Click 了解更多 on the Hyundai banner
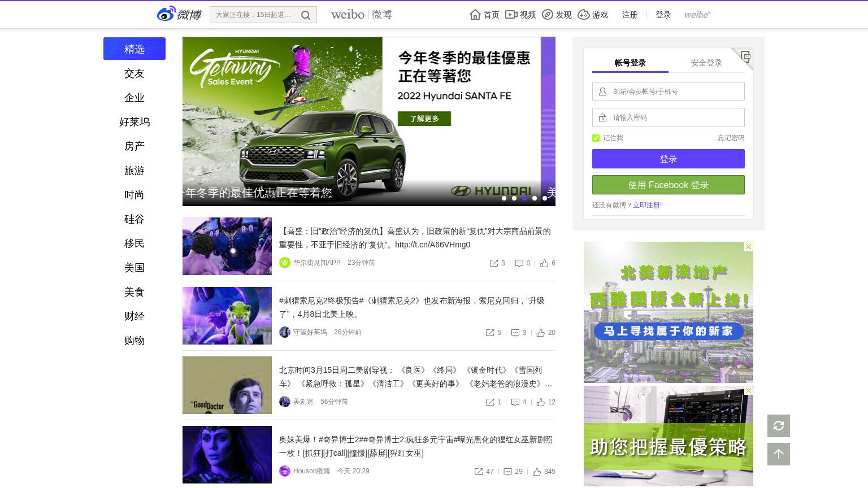Viewport: 868px width, 488px height. click(x=424, y=119)
